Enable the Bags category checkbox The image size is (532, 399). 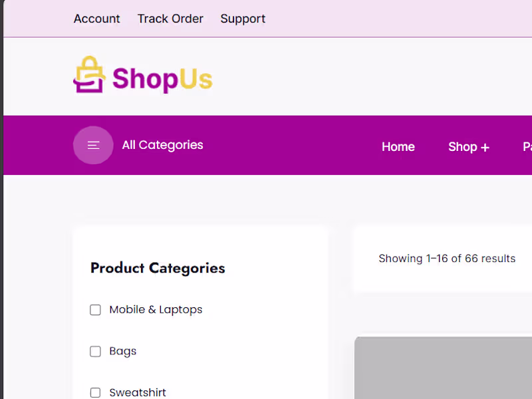coord(95,351)
